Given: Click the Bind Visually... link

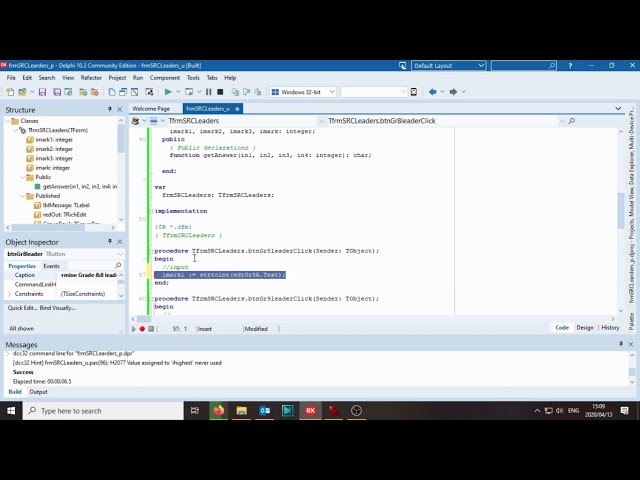Looking at the screenshot, I should [x=58, y=308].
